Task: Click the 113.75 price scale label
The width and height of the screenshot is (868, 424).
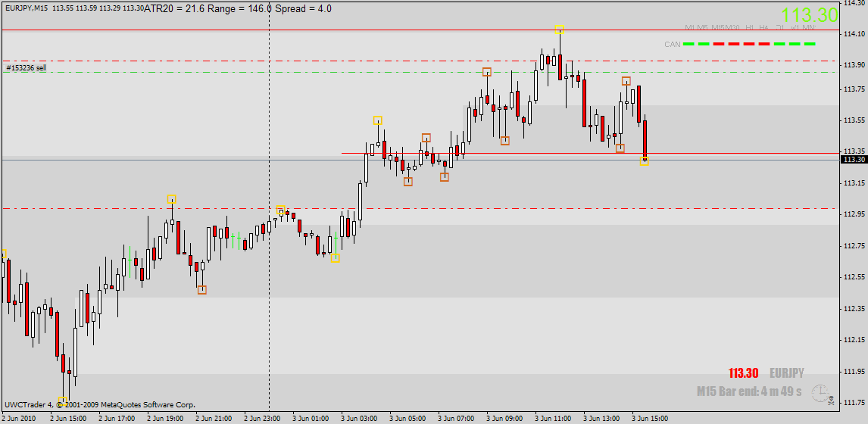Action: point(853,89)
